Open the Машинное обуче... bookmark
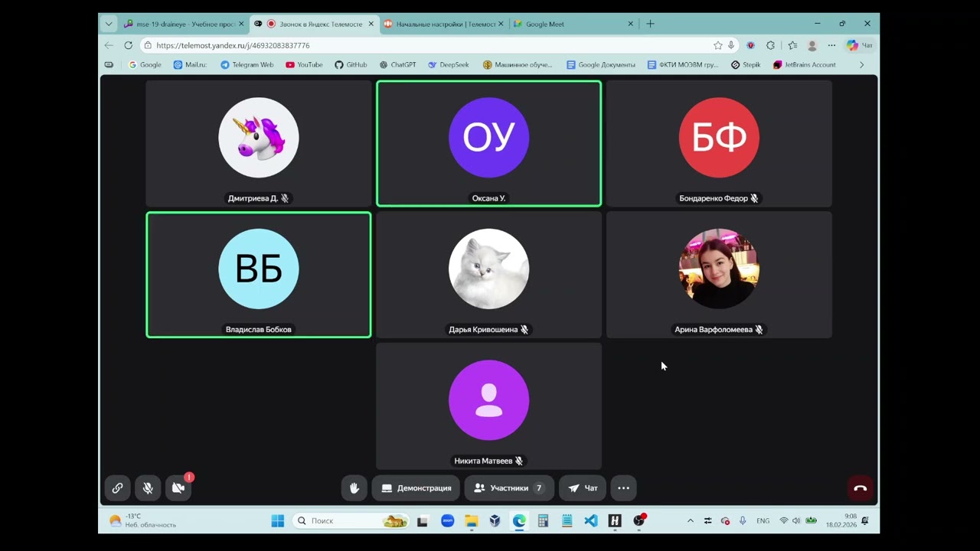Viewport: 980px width, 551px height. click(517, 65)
